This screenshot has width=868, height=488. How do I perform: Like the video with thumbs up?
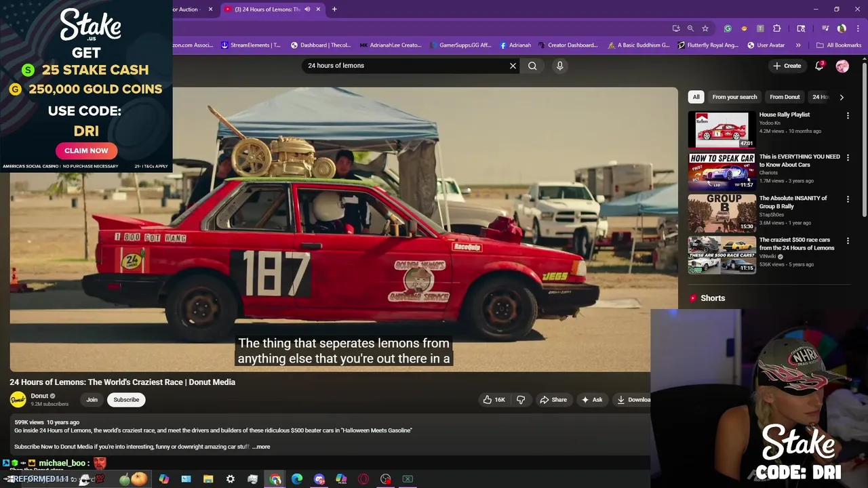(x=494, y=400)
